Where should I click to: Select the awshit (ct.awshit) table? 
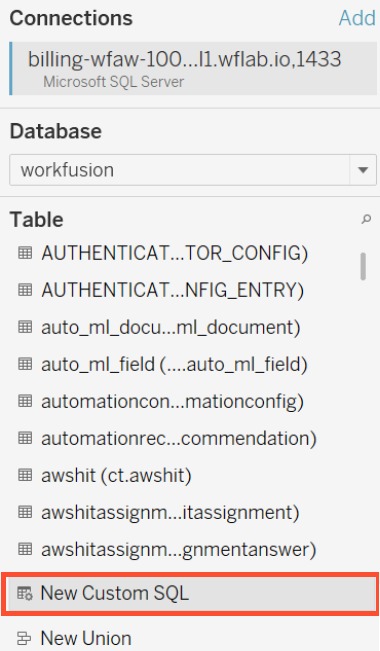tap(116, 475)
